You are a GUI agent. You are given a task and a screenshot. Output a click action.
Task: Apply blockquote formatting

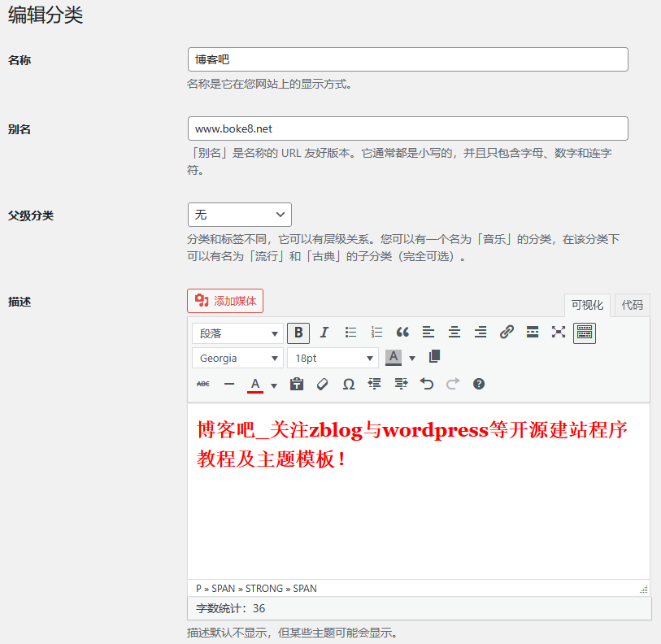pyautogui.click(x=402, y=333)
